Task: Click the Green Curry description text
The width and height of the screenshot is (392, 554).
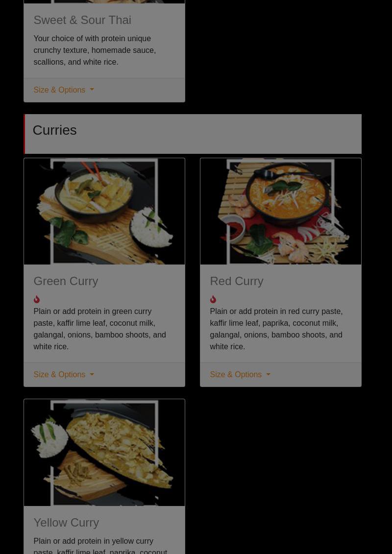Action: [x=101, y=329]
